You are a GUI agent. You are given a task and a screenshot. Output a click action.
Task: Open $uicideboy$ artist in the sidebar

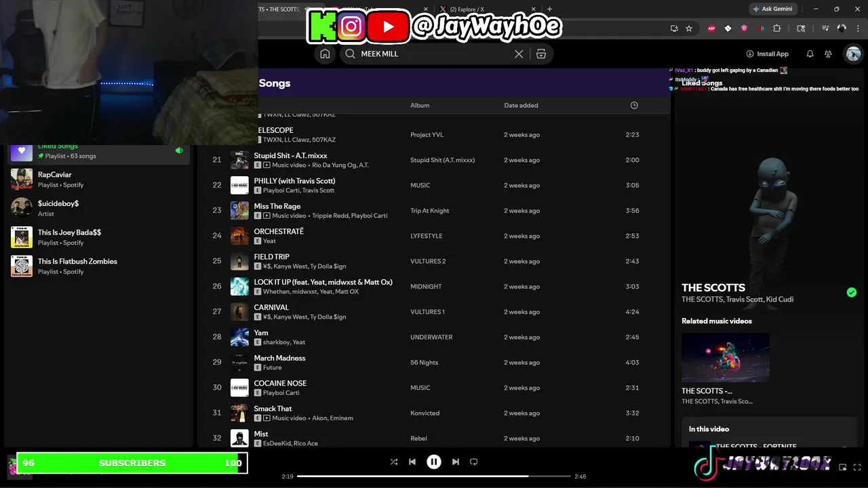point(98,208)
